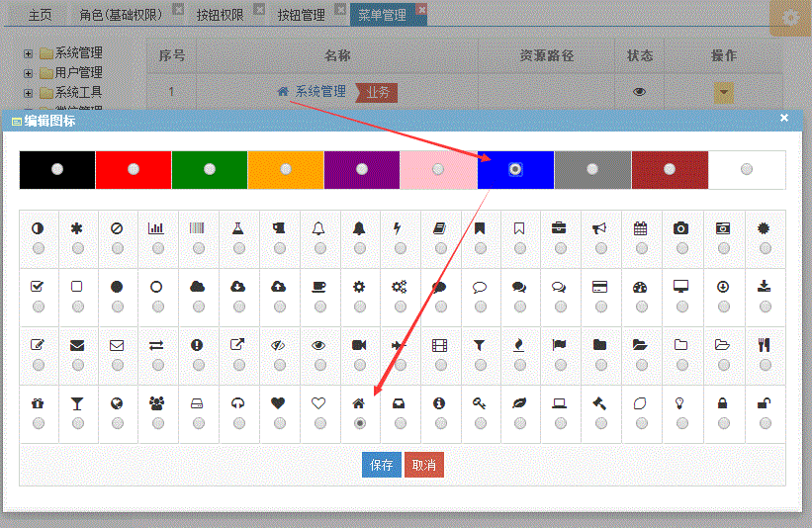Select radio button under the camera icon
The image size is (812, 528).
682,248
